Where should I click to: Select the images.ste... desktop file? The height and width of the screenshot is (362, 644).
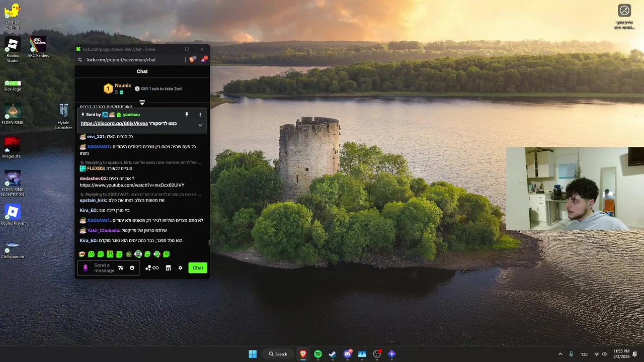[13, 148]
